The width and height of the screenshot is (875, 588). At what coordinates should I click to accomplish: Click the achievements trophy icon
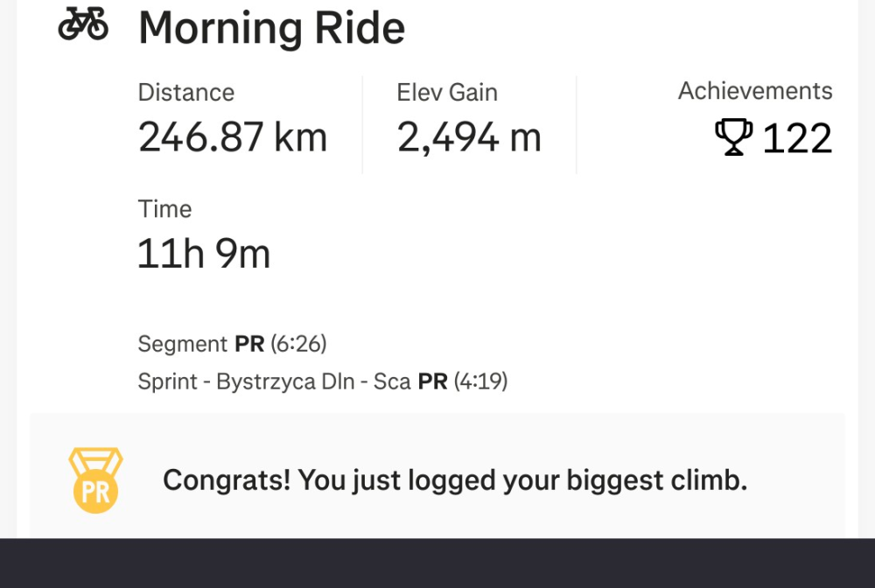(733, 138)
